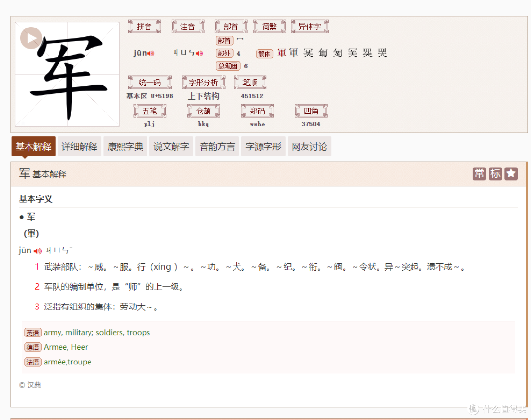
Task: Click the English translation 'army, military; soldiers, troops'
Action: pos(97,333)
